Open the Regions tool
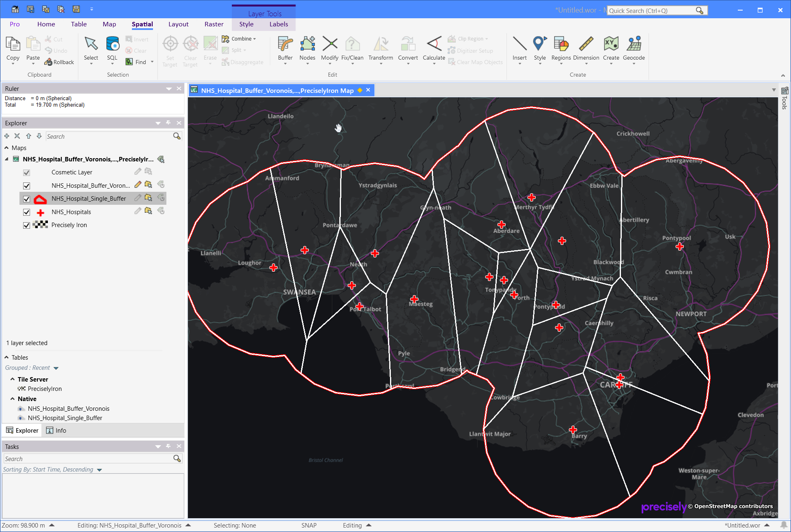 tap(561, 49)
